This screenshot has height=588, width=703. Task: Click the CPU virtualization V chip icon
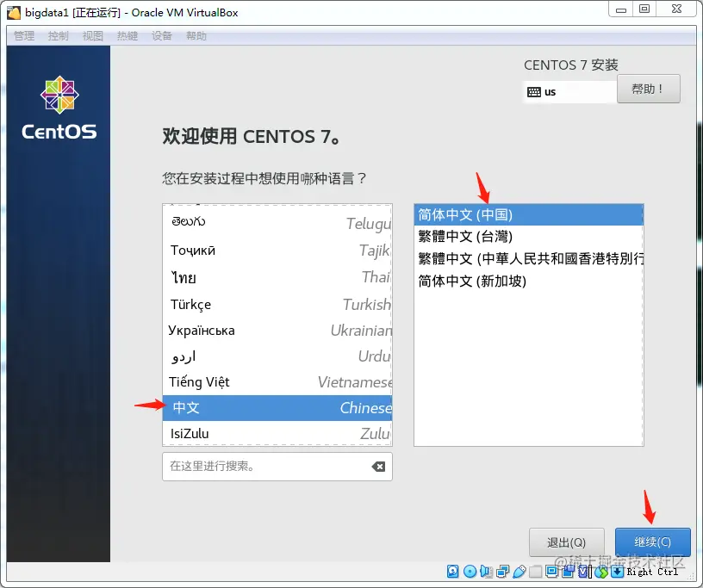click(x=583, y=572)
